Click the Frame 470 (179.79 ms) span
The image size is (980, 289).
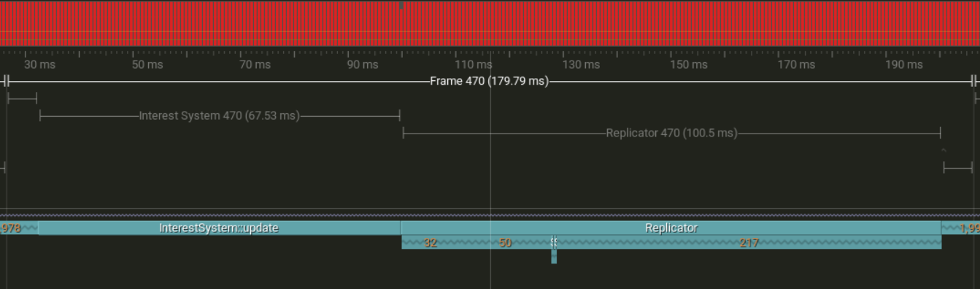(489, 81)
